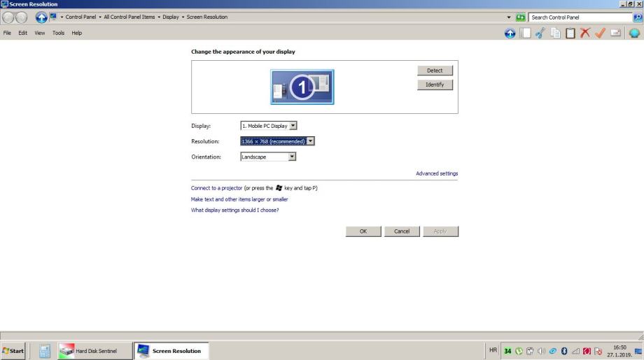Go to Control Panel breadcrumb
Screen dimensions: 644x360
click(x=80, y=17)
